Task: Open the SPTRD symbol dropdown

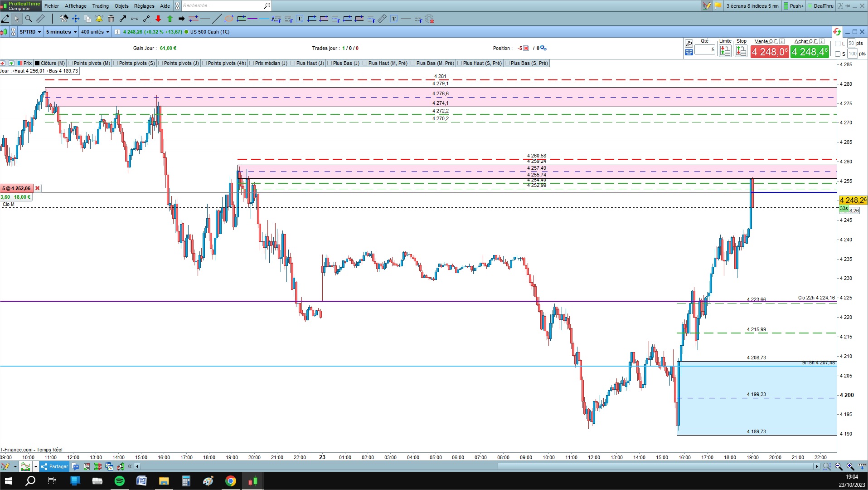Action: click(x=30, y=32)
